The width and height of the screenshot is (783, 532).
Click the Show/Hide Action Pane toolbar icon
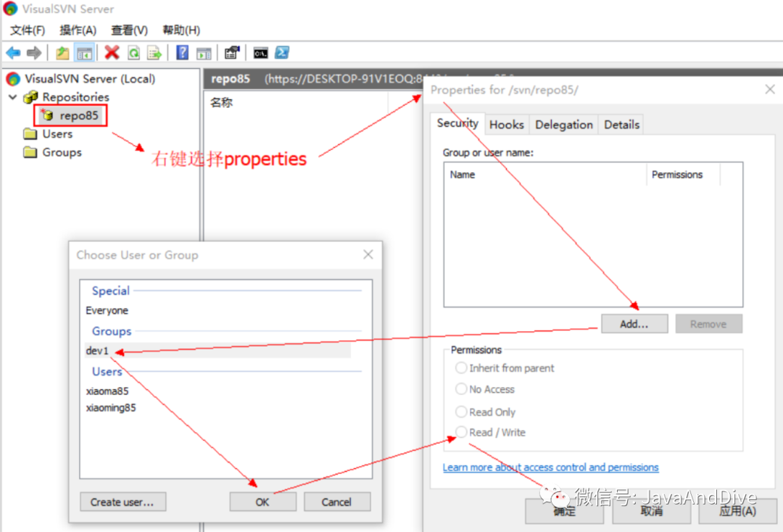pyautogui.click(x=204, y=52)
